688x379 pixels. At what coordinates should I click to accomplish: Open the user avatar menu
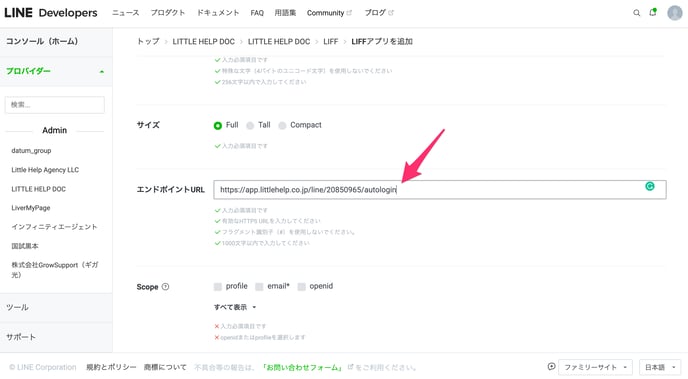[674, 13]
